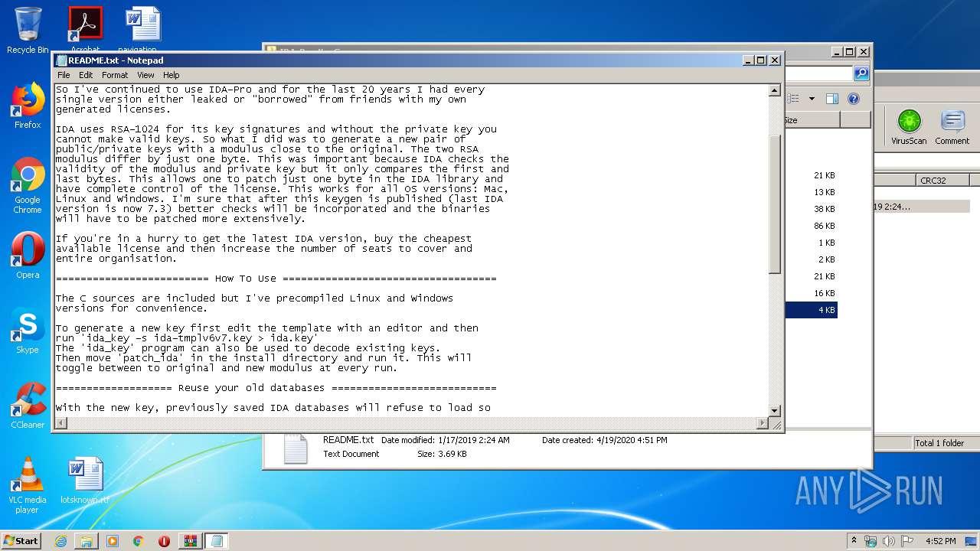Click the CRC32 column header in WinRAR
Viewport: 980px width, 551px height.
(942, 181)
